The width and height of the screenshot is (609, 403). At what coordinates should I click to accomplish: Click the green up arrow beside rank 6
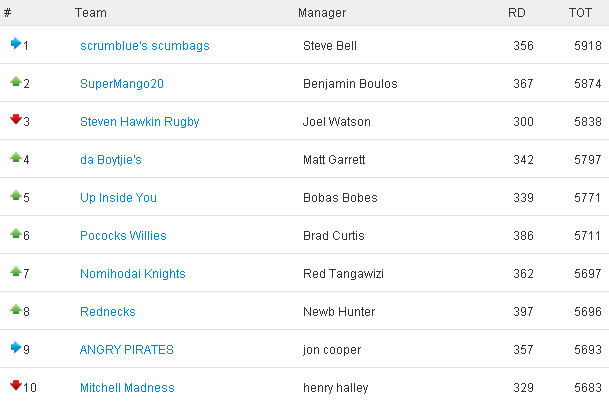[x=16, y=233]
